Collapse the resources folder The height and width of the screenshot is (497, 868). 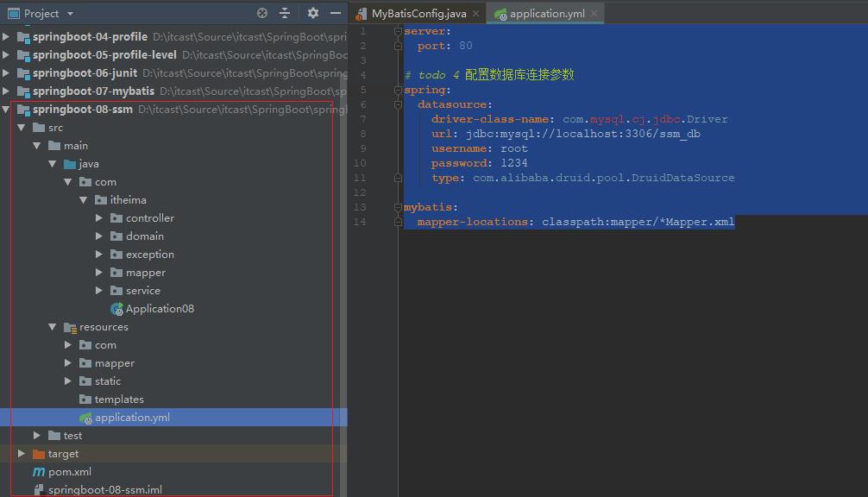53,327
